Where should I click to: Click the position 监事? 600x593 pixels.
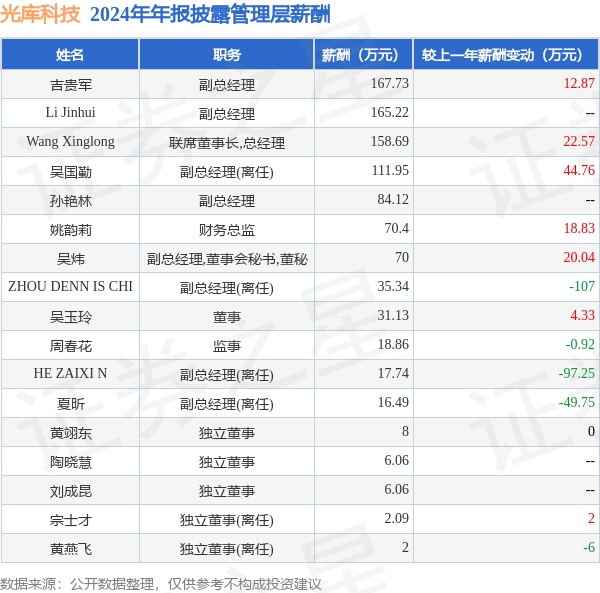coord(227,346)
